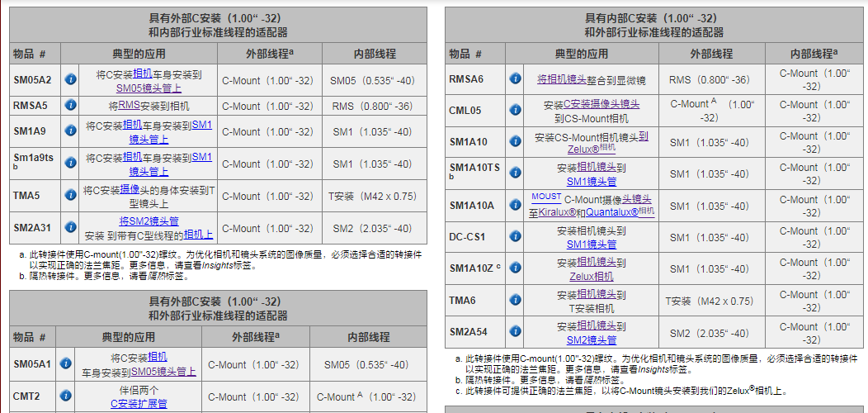
Task: Click the info icon in TMA5 row
Action: (71, 196)
